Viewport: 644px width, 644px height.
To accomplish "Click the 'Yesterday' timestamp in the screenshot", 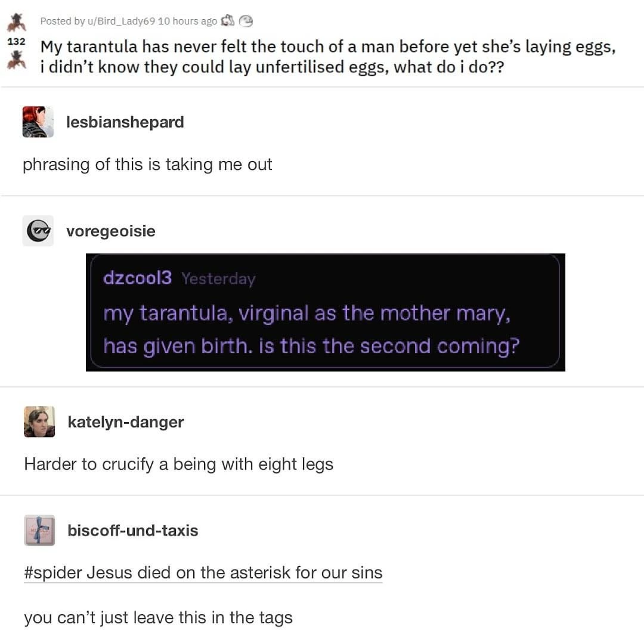I will (218, 279).
